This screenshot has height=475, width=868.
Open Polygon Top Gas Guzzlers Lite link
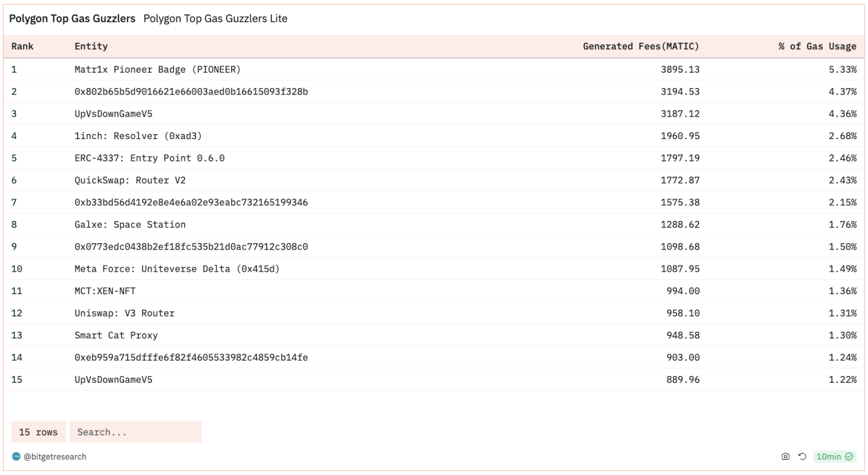click(215, 18)
